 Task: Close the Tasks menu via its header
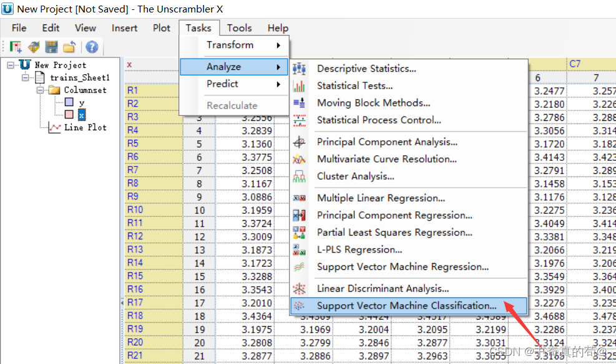(x=198, y=28)
